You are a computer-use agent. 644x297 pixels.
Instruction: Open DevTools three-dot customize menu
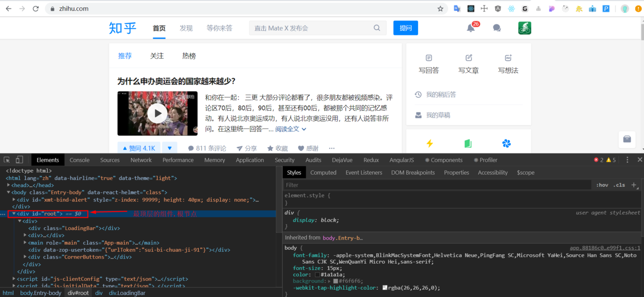click(x=627, y=160)
